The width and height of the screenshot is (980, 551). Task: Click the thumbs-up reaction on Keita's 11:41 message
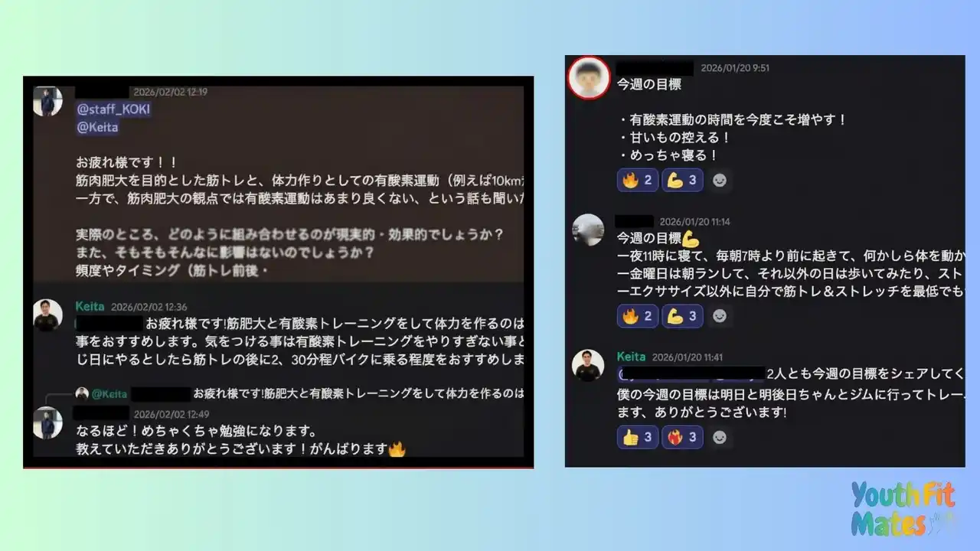tap(638, 437)
